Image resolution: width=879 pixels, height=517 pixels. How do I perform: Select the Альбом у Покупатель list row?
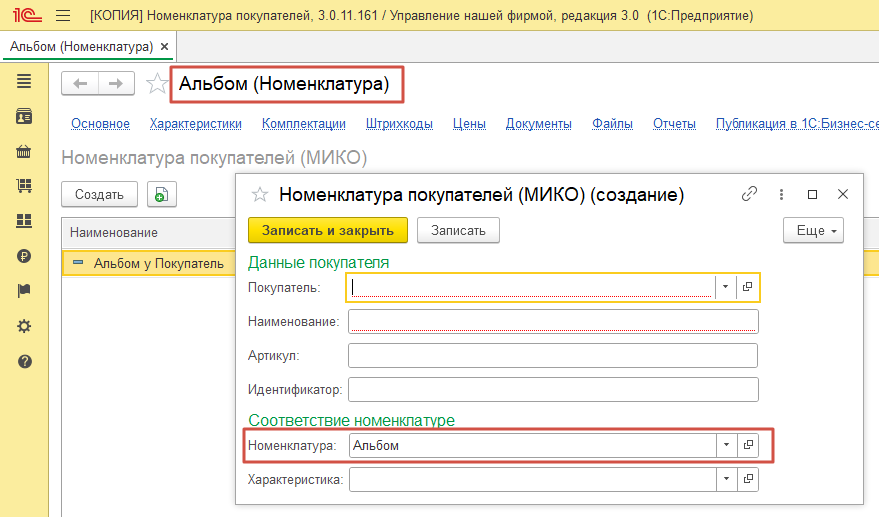click(x=149, y=263)
